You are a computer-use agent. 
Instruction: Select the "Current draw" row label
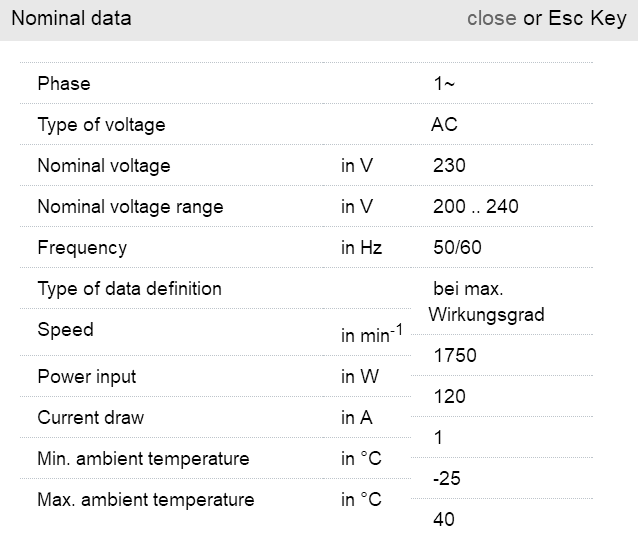click(x=91, y=418)
